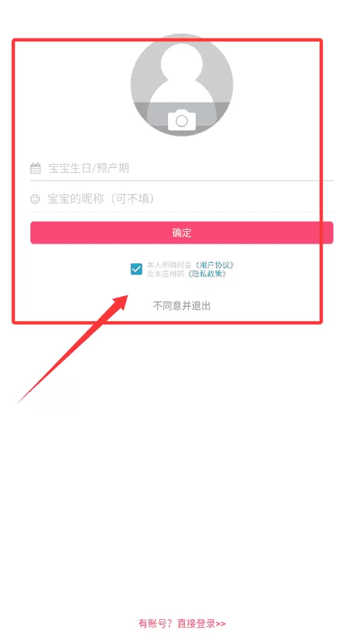Tap the camera icon on the avatar
Viewport: 355px width, 644px height.
click(x=182, y=120)
